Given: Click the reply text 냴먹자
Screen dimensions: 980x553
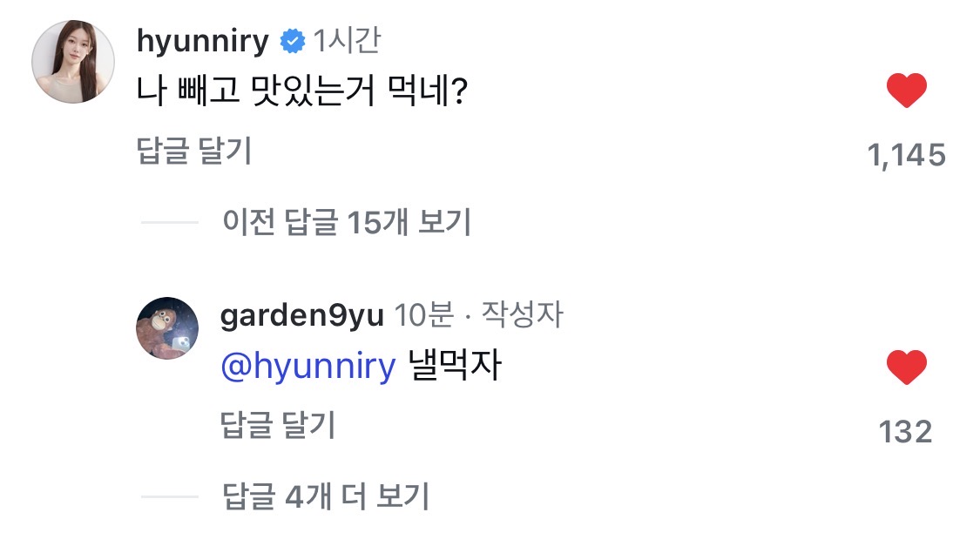Looking at the screenshot, I should point(454,367).
